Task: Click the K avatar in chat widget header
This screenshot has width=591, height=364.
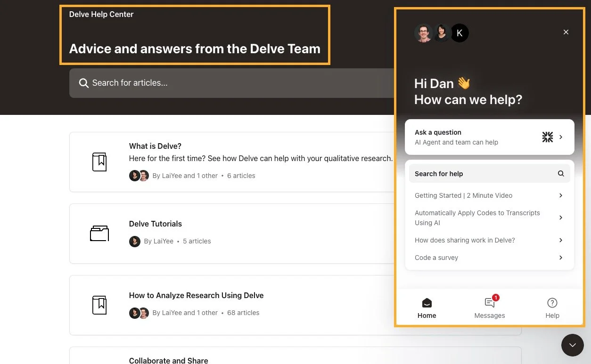Action: point(460,33)
